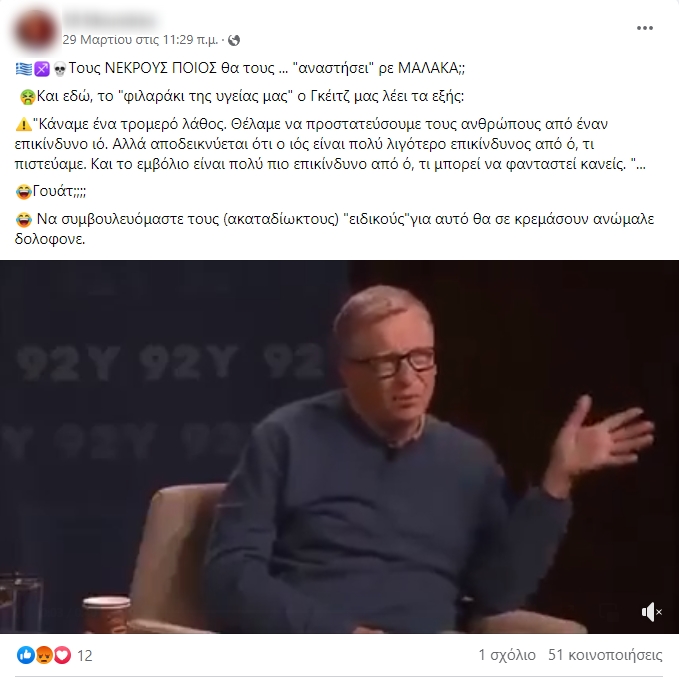Click the blue Like reaction icon
This screenshot has width=679, height=677.
(x=26, y=655)
